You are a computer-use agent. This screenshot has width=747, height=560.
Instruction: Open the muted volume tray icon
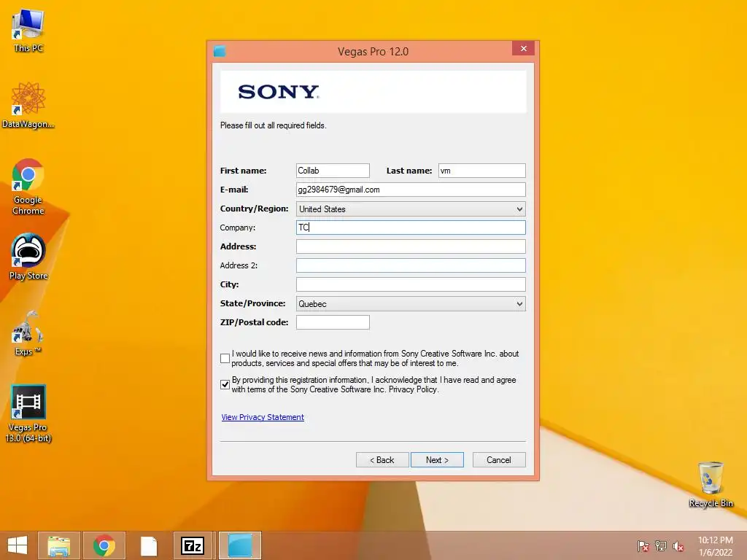tap(678, 546)
